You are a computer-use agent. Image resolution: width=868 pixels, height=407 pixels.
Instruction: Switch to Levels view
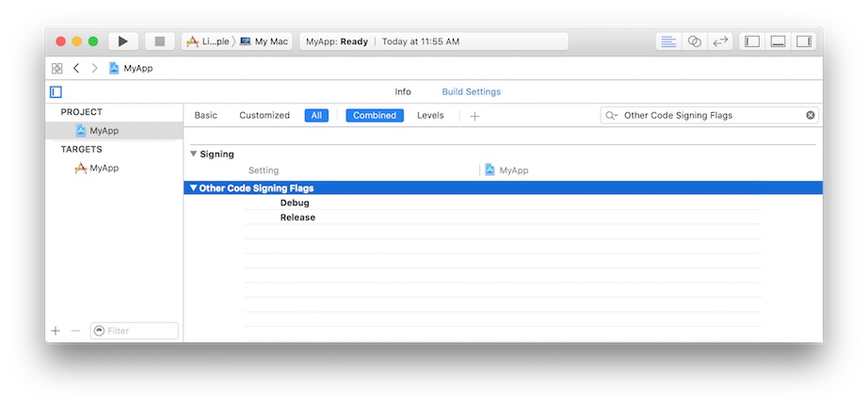pyautogui.click(x=430, y=116)
